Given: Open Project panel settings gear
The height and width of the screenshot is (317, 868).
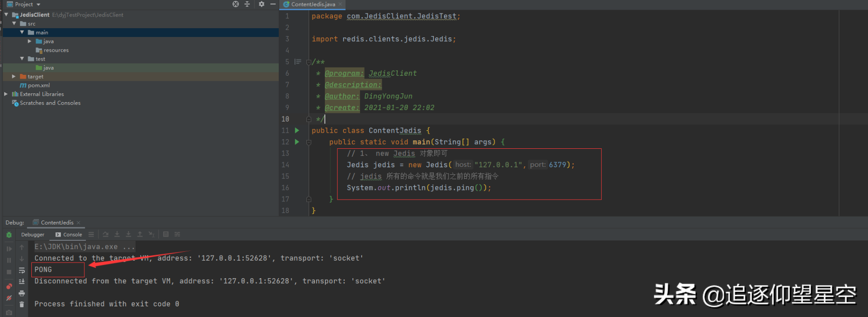Looking at the screenshot, I should pos(262,4).
